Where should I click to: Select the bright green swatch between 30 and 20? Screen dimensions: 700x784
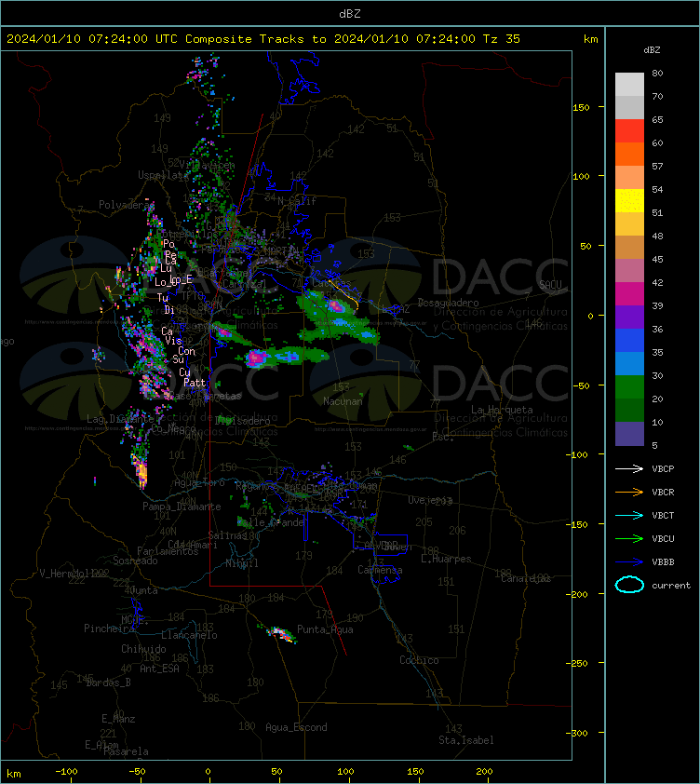(x=629, y=386)
